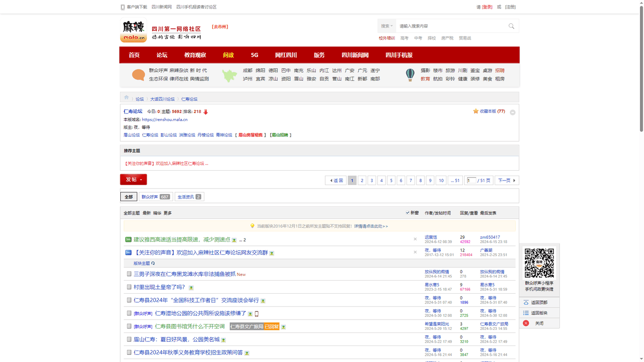
Task: Click the breadcrumb home icon
Action: coord(126,97)
